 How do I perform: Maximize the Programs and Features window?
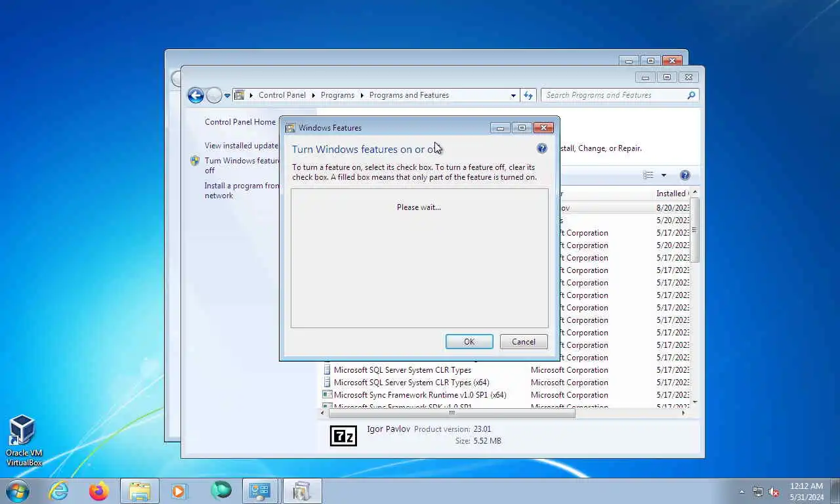667,77
